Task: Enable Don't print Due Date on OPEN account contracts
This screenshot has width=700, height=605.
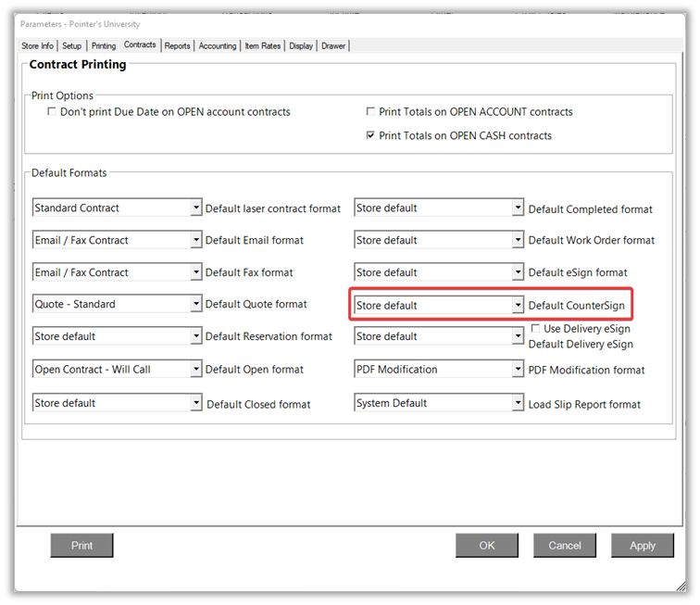Action: pyautogui.click(x=52, y=112)
